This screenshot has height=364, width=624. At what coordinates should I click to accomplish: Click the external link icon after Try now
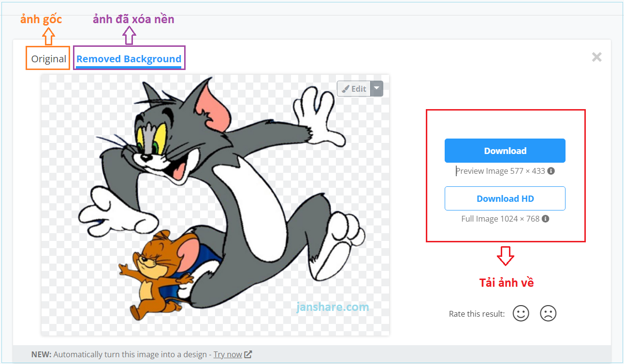tap(248, 354)
